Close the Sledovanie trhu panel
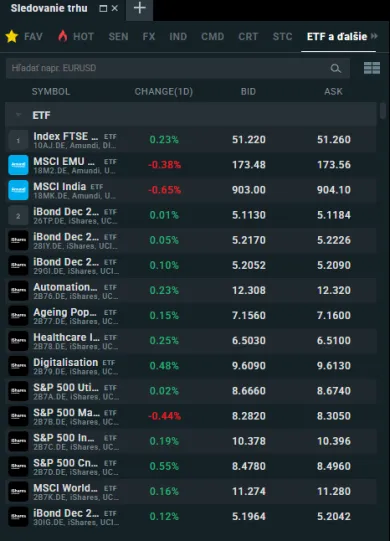The height and width of the screenshot is (541, 390). pyautogui.click(x=115, y=8)
